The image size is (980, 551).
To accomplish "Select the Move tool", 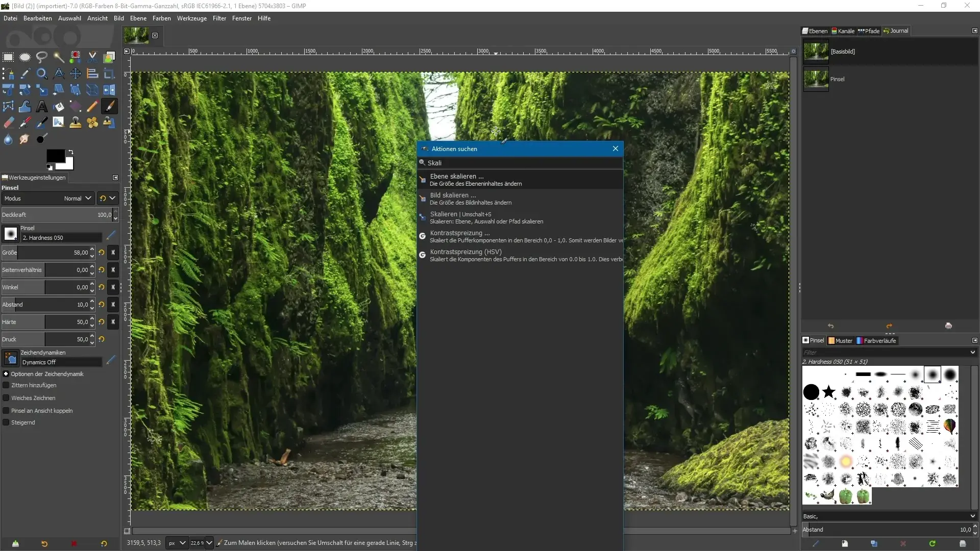I will pyautogui.click(x=75, y=73).
